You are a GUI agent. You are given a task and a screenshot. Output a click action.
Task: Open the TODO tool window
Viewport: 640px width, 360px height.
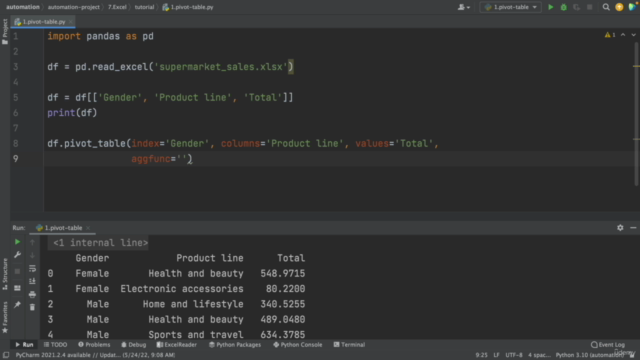pos(56,345)
